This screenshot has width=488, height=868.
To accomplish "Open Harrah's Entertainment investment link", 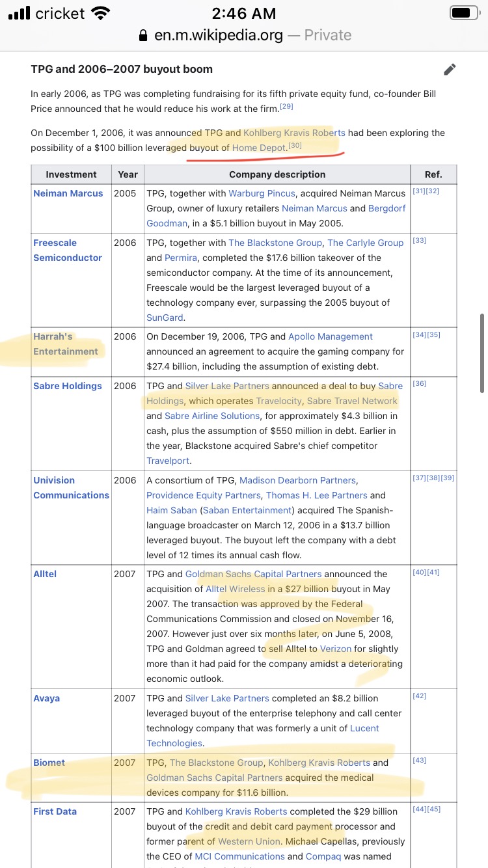I will (66, 344).
